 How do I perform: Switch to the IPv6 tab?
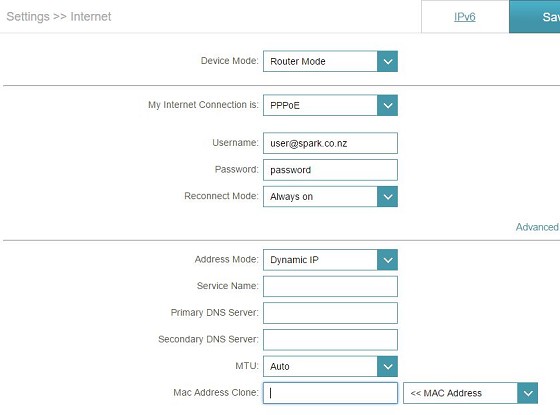(465, 17)
